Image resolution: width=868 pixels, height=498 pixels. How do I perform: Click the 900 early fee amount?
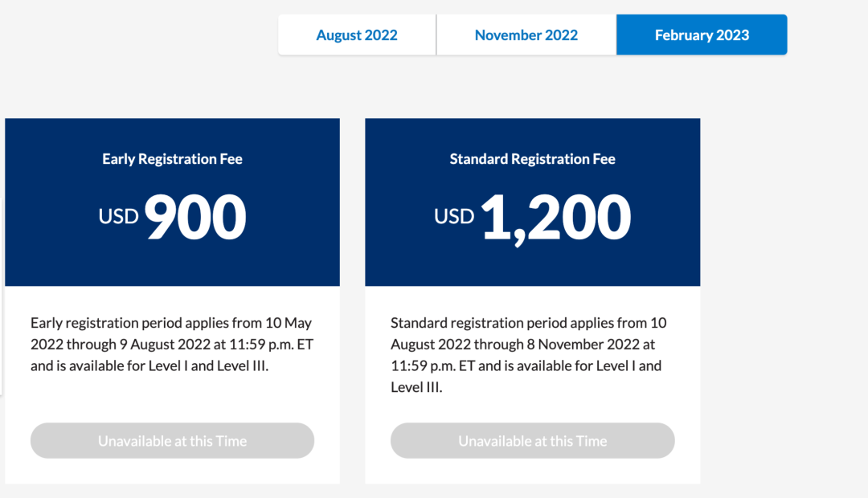[x=195, y=218]
